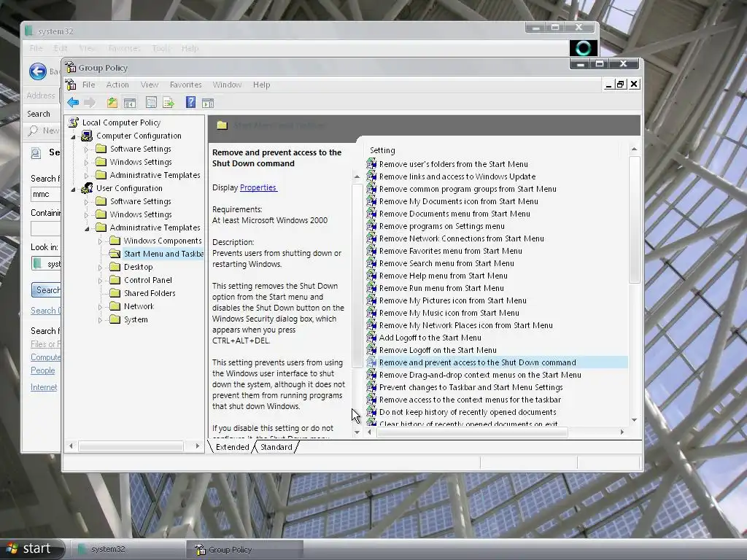Click the Group Policy console icon beside File menu

[71, 85]
